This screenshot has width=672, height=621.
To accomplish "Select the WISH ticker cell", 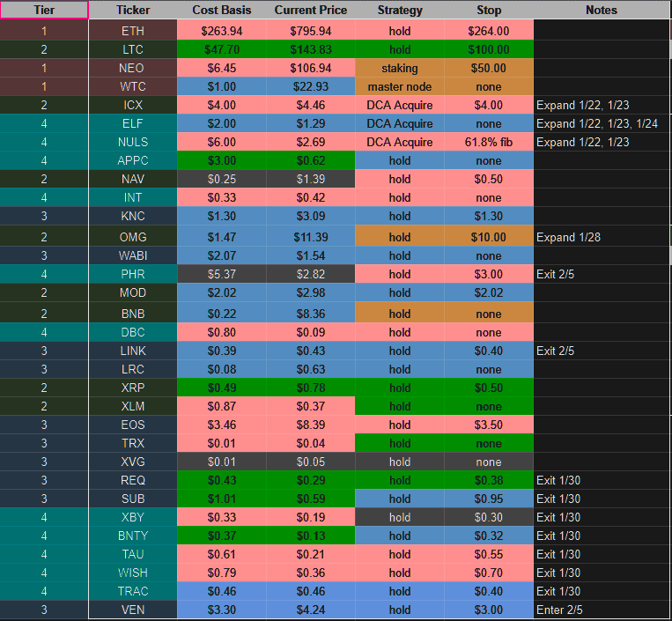I will [x=133, y=573].
